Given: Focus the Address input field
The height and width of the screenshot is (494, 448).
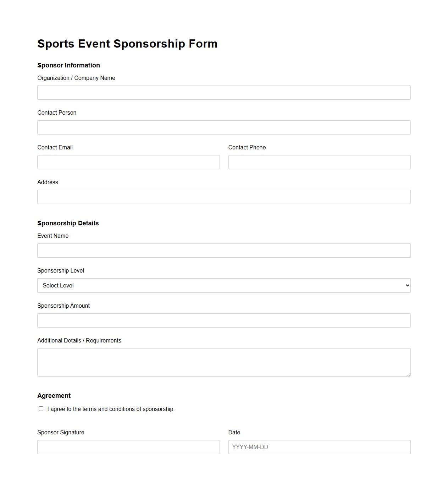Looking at the screenshot, I should point(223,197).
